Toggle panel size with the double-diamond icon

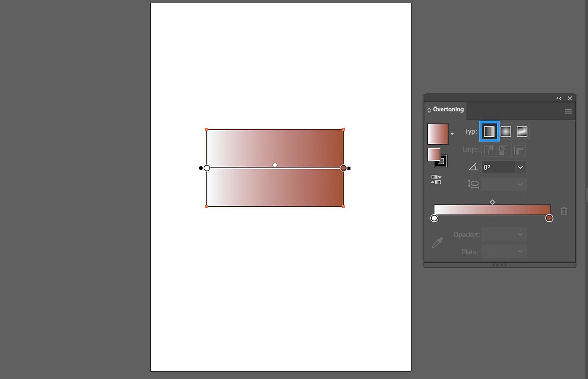pos(429,110)
